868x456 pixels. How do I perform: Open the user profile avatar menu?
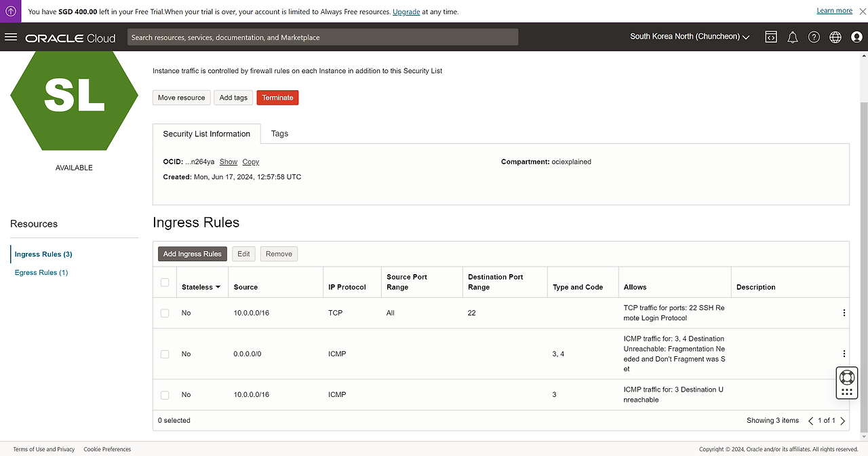coord(856,37)
